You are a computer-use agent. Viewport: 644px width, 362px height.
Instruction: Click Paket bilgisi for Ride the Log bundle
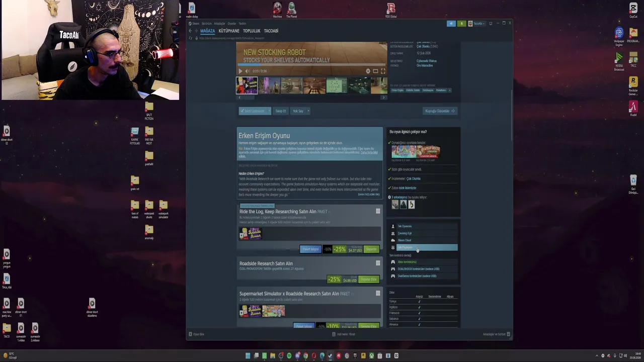(310, 249)
